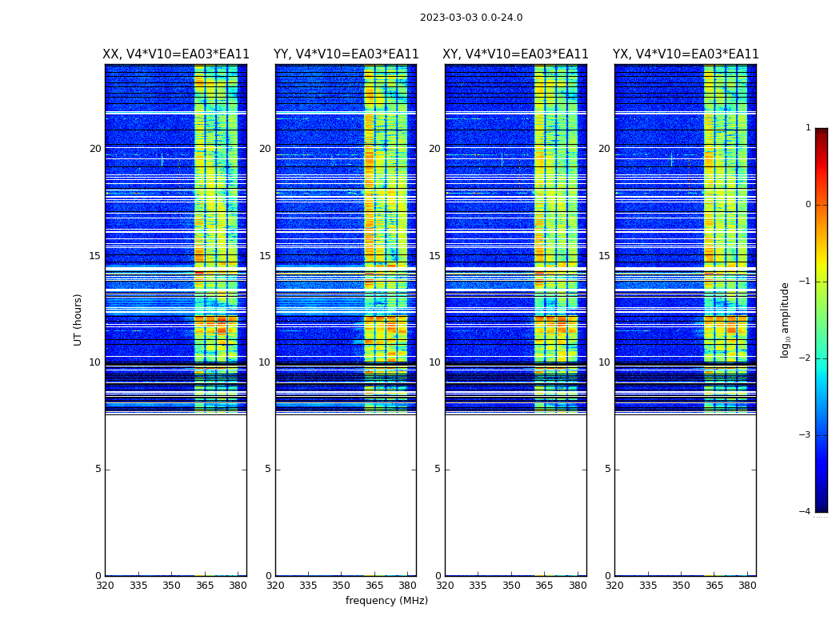The height and width of the screenshot is (640, 840).
Task: Click the 380 MHz tick in the YX panel
Action: coord(747,585)
